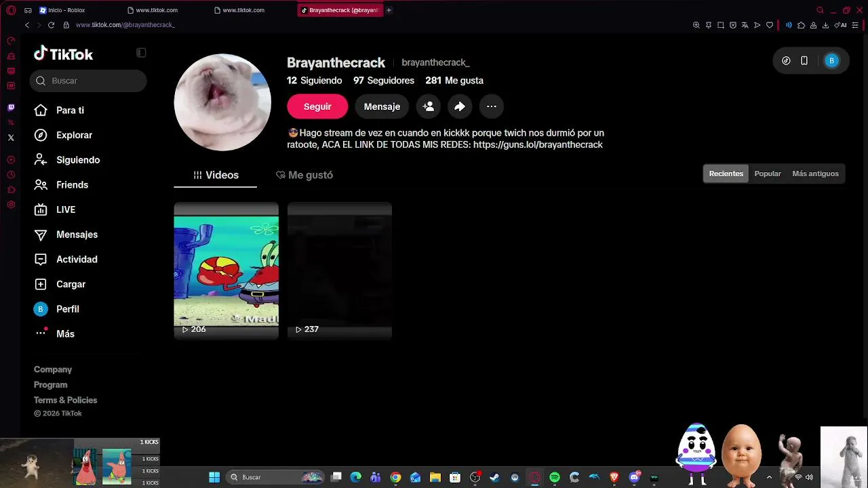Go to Para ti feed

pyautogui.click(x=60, y=110)
